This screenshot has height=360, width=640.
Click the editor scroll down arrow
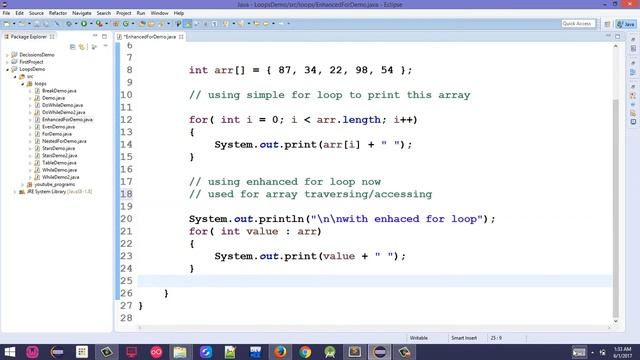pos(616,322)
